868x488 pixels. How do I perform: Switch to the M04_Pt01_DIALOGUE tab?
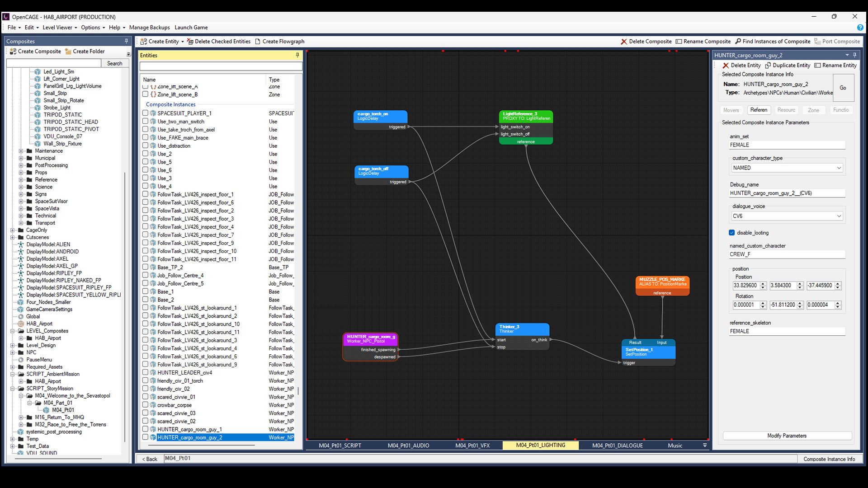click(618, 446)
